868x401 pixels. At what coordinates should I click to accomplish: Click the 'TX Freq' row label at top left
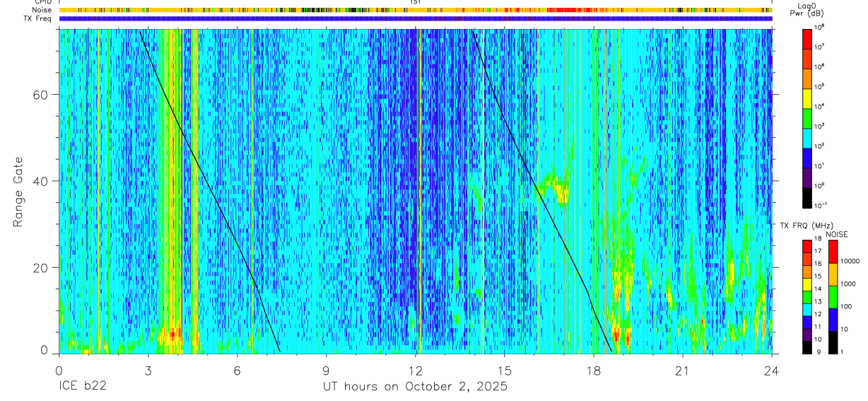38,18
